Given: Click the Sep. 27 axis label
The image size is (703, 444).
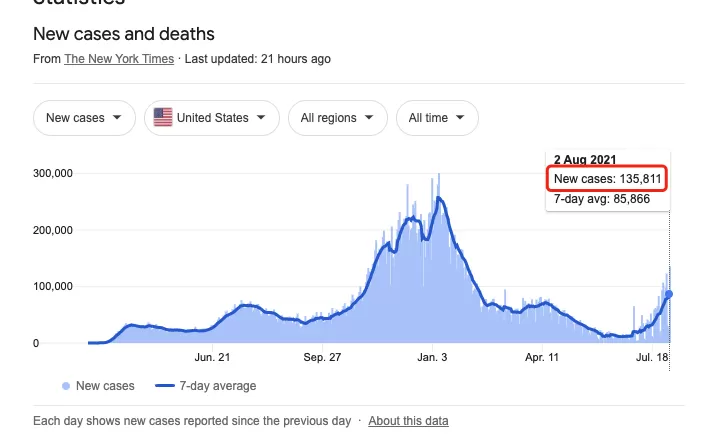Looking at the screenshot, I should coord(322,357).
